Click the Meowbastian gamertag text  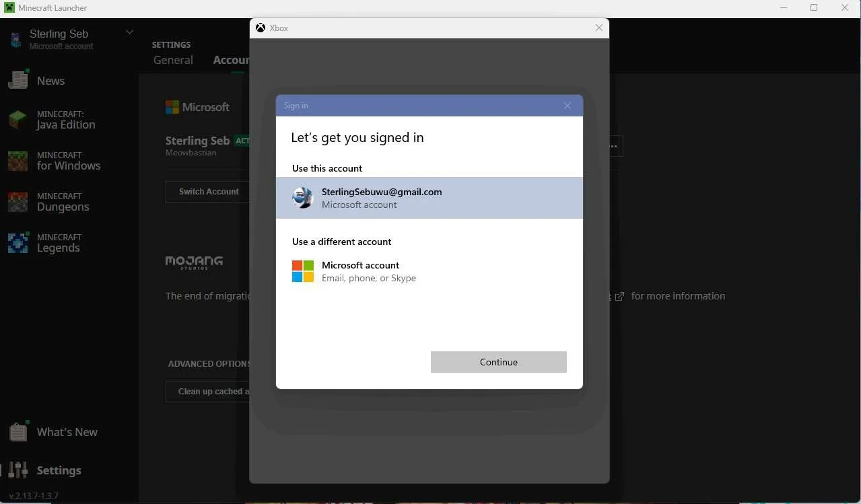(x=191, y=153)
